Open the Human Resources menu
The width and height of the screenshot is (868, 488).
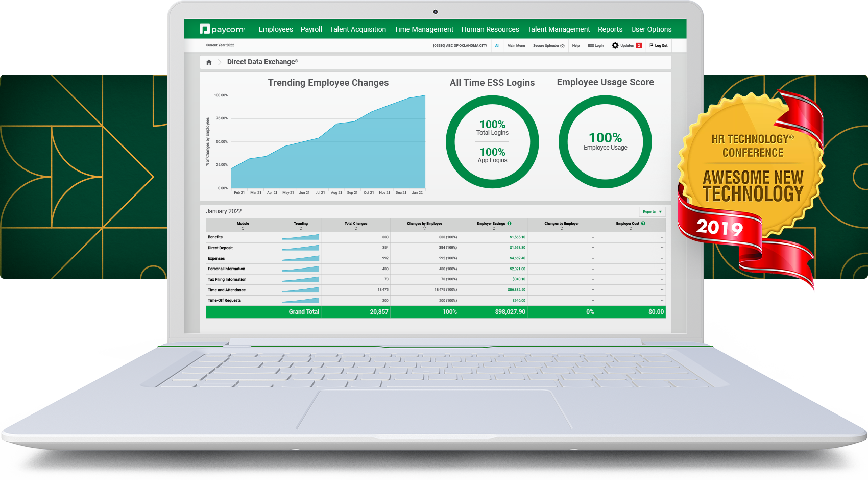pyautogui.click(x=490, y=29)
